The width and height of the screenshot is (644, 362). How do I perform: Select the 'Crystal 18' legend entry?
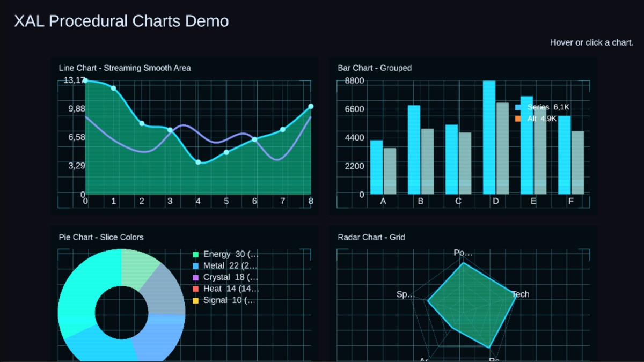(x=225, y=278)
